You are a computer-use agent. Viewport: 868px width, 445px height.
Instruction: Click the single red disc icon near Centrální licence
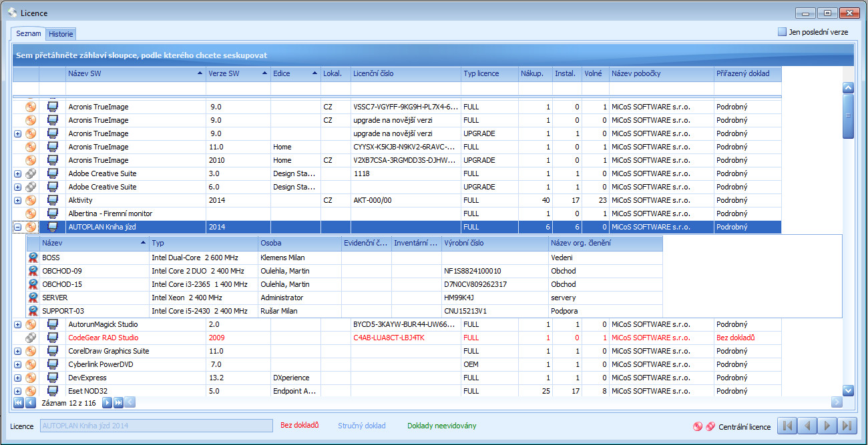[698, 426]
